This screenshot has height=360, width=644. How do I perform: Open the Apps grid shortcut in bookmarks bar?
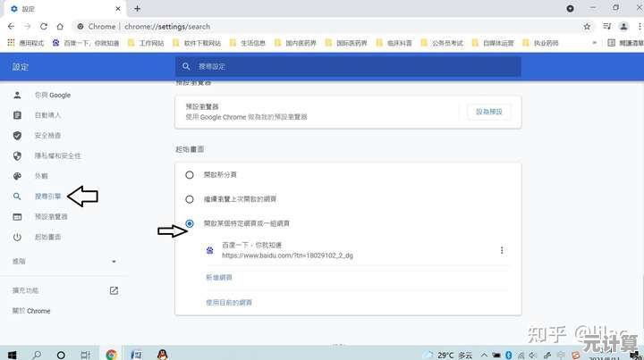coord(25,43)
